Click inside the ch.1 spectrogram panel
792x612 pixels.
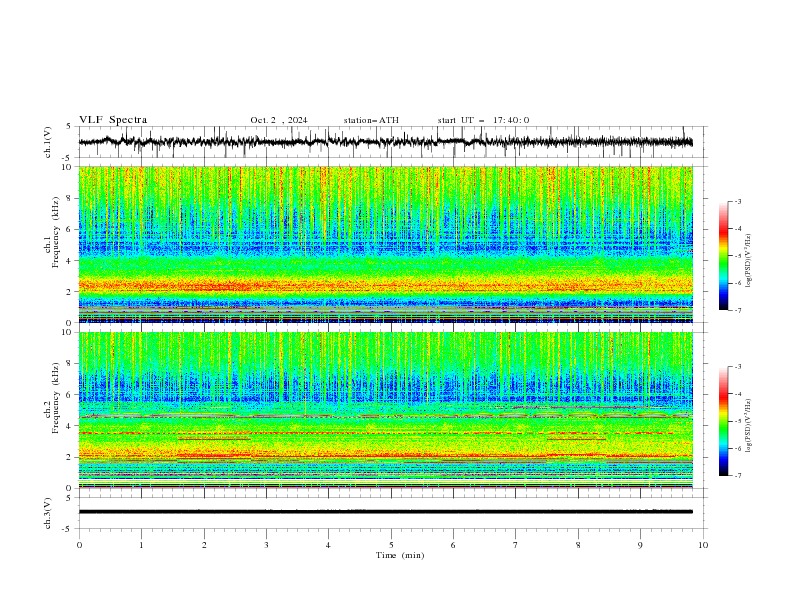385,244
